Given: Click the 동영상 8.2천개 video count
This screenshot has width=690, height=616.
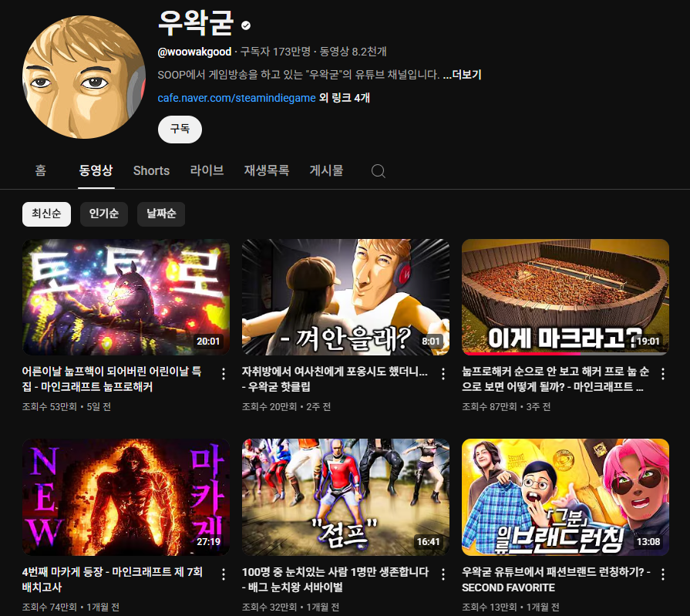Looking at the screenshot, I should coord(353,52).
